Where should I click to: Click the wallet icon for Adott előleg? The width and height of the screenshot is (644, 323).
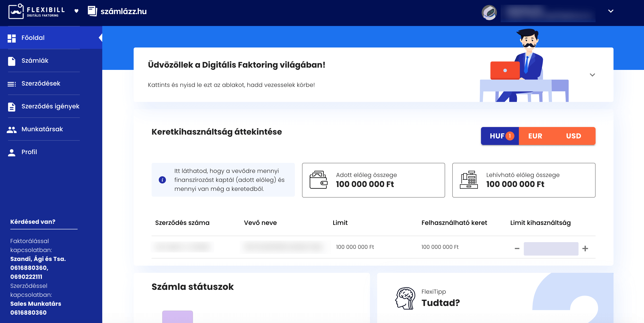tap(318, 180)
